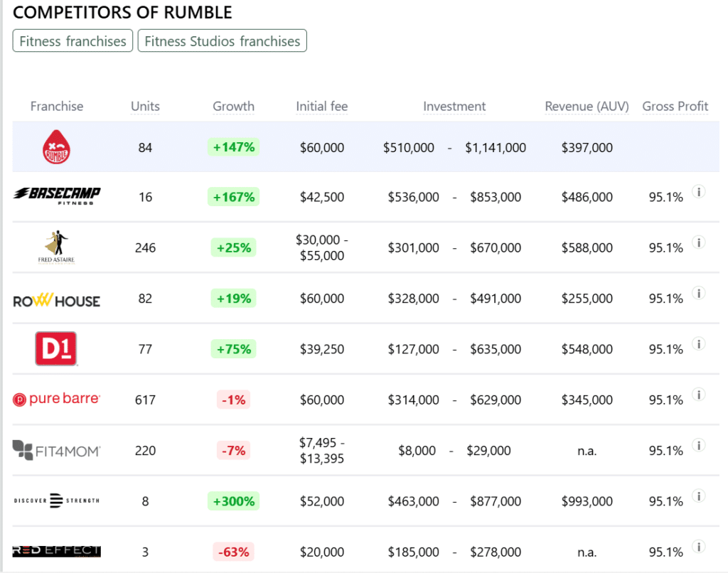Click info icon in Row House row
Image resolution: width=728 pixels, height=573 pixels.
pyautogui.click(x=699, y=292)
